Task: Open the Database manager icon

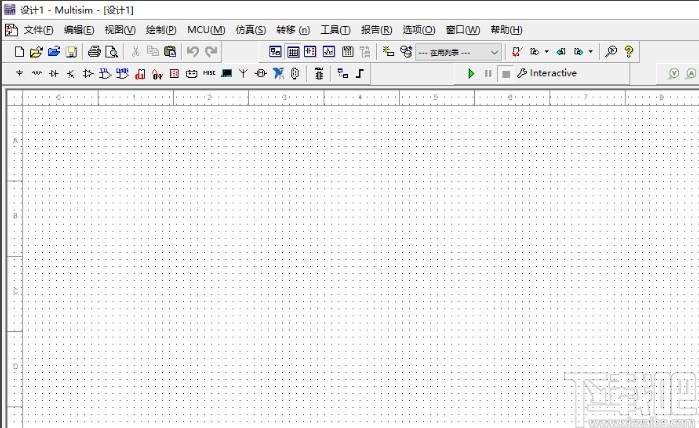Action: coord(406,52)
